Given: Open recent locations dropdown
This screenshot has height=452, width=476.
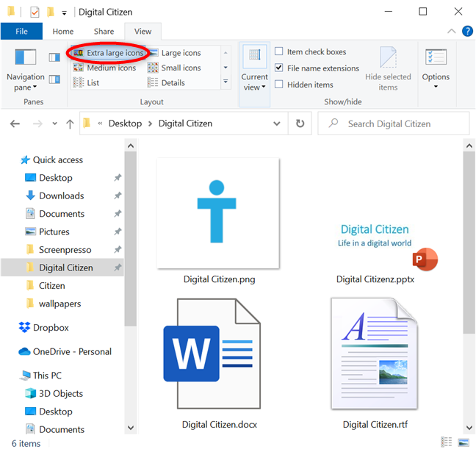Looking at the screenshot, I should click(x=54, y=123).
